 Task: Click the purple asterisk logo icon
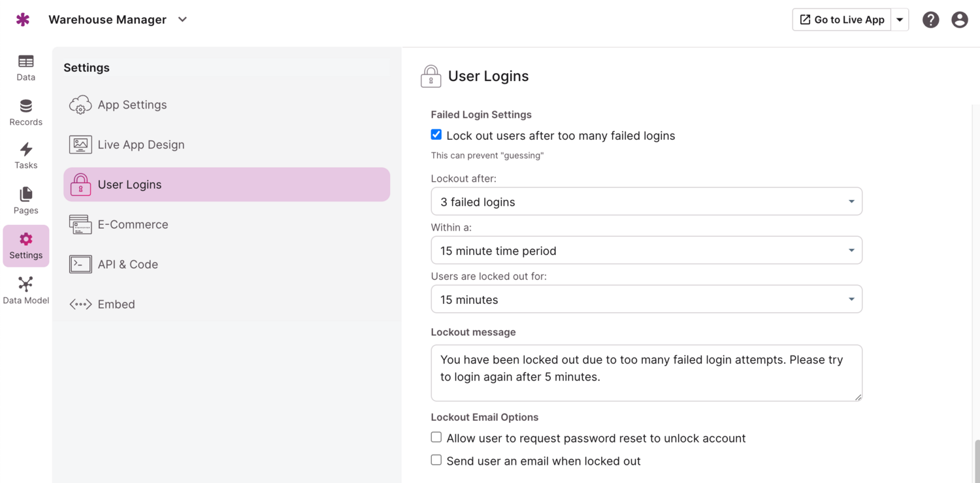pos(23,20)
